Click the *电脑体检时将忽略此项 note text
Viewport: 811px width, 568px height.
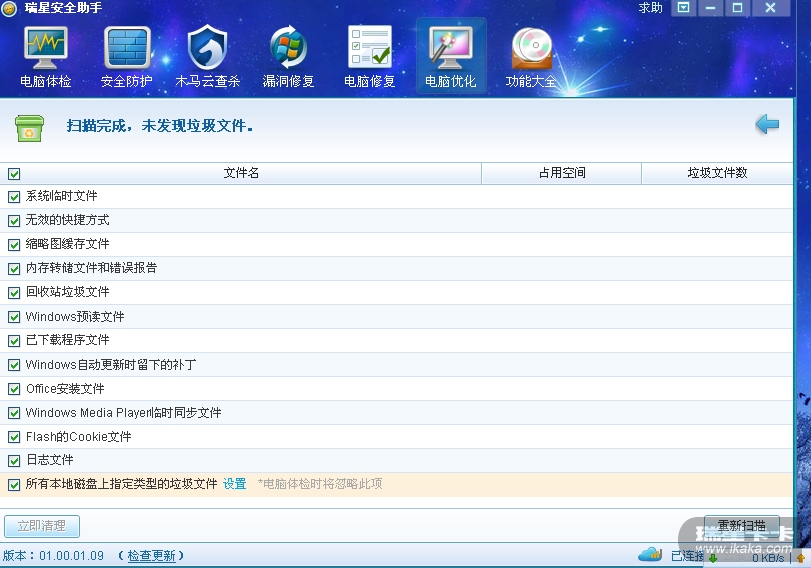[x=320, y=484]
